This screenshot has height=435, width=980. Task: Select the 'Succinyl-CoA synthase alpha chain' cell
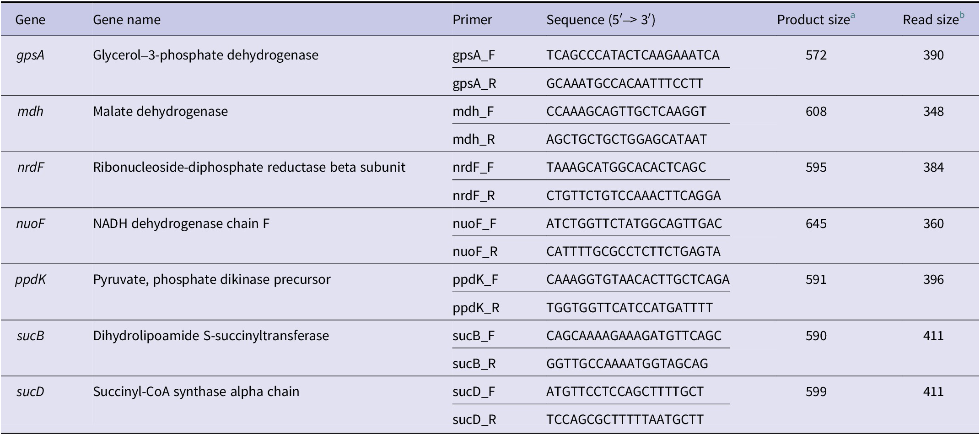click(196, 392)
